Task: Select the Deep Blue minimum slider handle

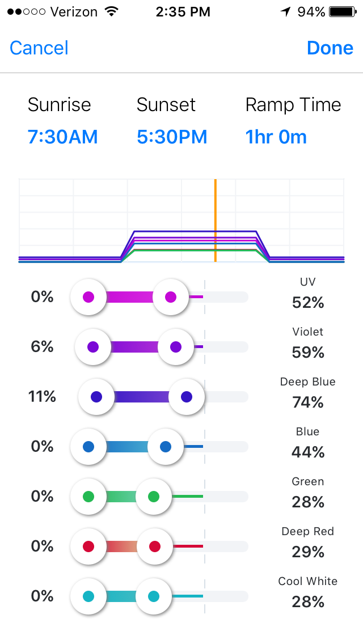Action: coord(96,397)
